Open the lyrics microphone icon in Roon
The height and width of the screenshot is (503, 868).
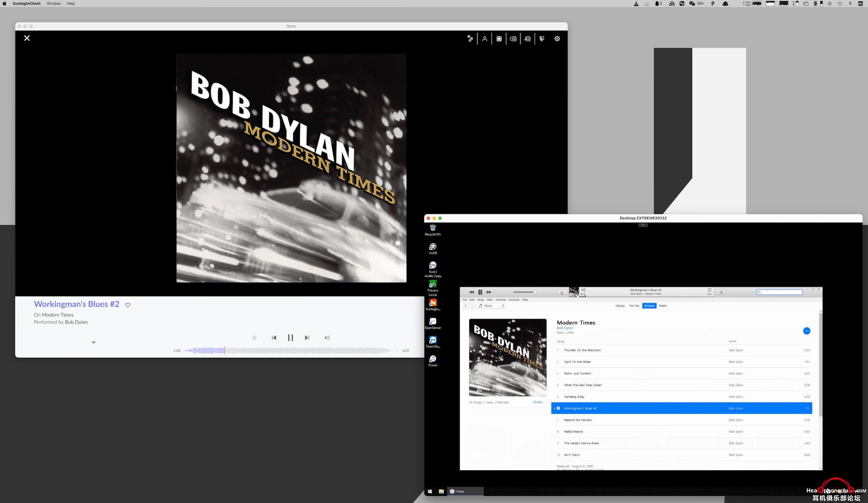point(470,39)
